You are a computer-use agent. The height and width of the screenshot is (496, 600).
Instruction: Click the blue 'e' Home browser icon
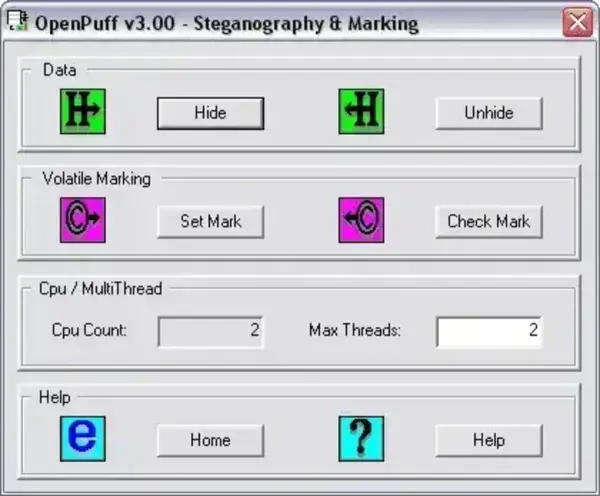83,439
